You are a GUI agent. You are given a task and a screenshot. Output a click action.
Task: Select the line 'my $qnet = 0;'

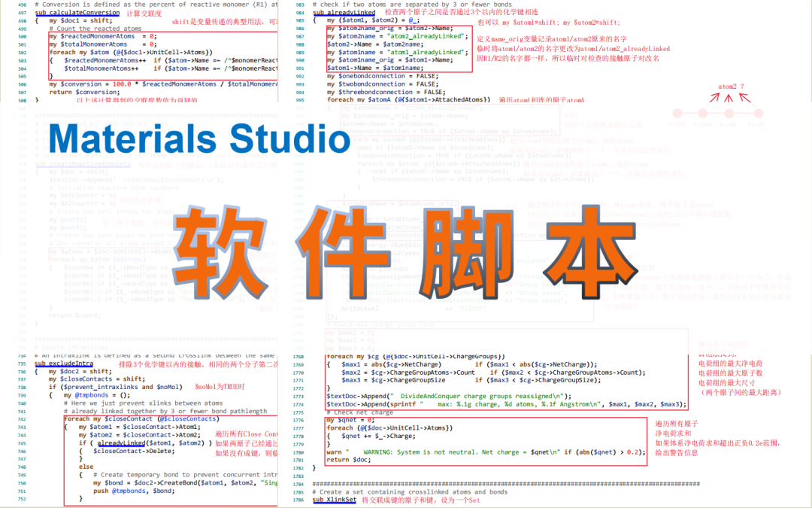pos(350,420)
